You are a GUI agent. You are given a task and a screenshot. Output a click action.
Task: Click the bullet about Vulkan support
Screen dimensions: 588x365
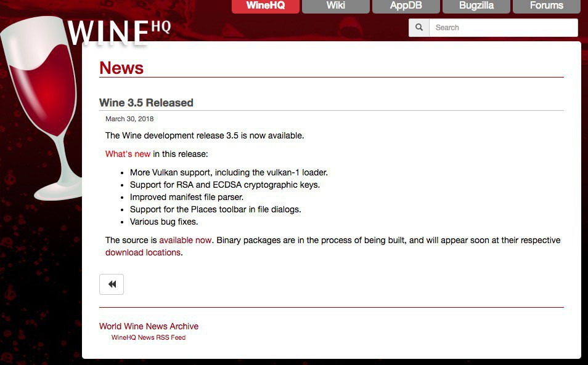[229, 172]
